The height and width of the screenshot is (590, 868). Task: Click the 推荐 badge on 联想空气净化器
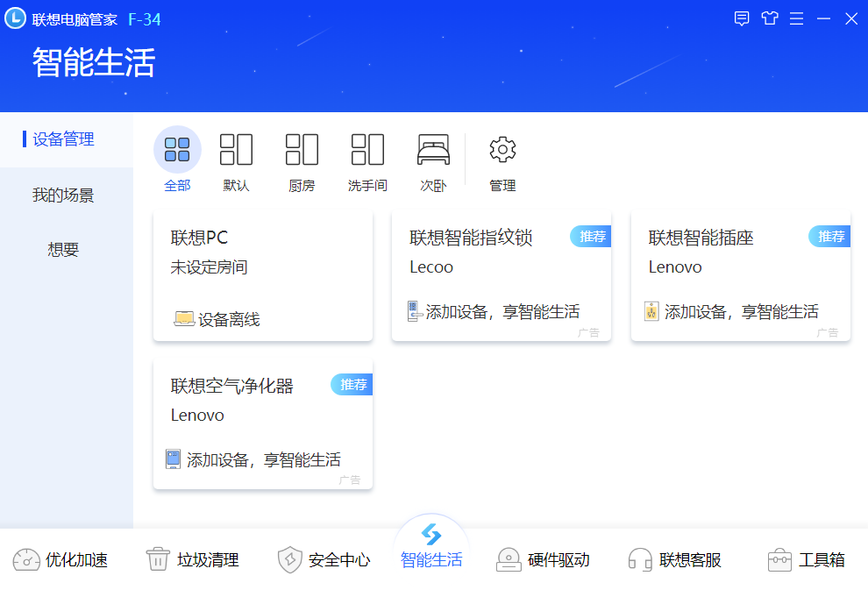tap(352, 384)
